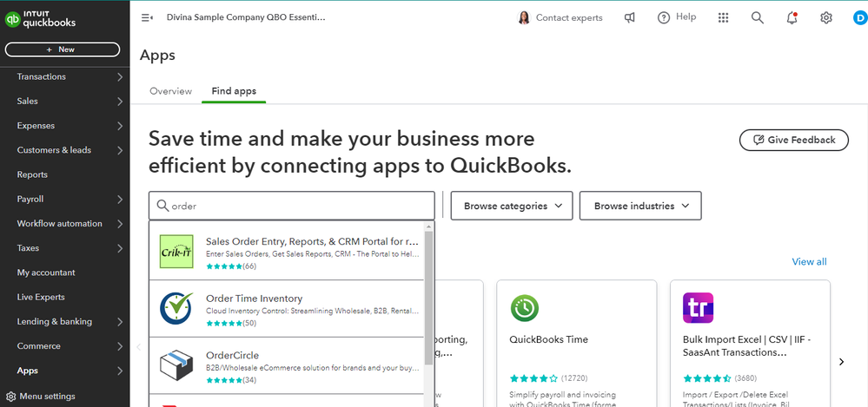Expand the Apps menu chevron
Viewport: 868px width, 407px height.
tap(120, 371)
